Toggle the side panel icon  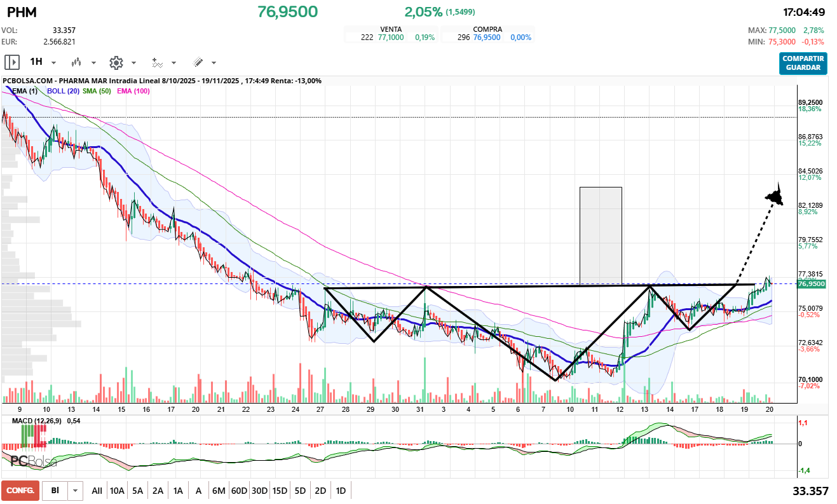[x=12, y=62]
